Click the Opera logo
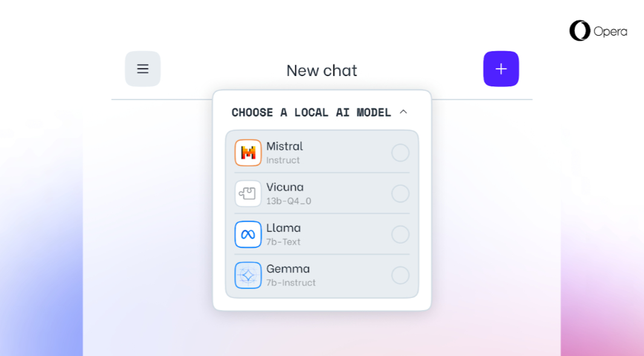The height and width of the screenshot is (356, 644). (x=580, y=31)
